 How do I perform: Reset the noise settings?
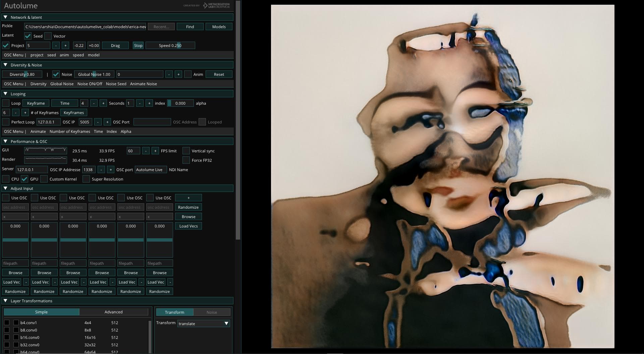click(x=219, y=74)
